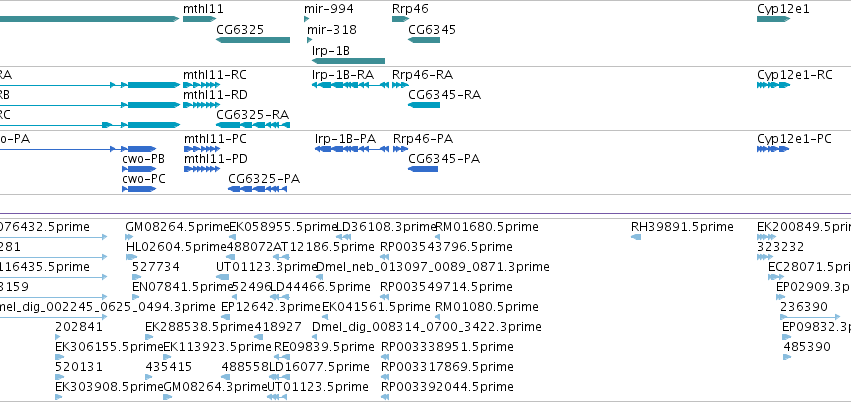The image size is (851, 402).
Task: Click the RM01680.5prime EST label
Action: point(487,227)
